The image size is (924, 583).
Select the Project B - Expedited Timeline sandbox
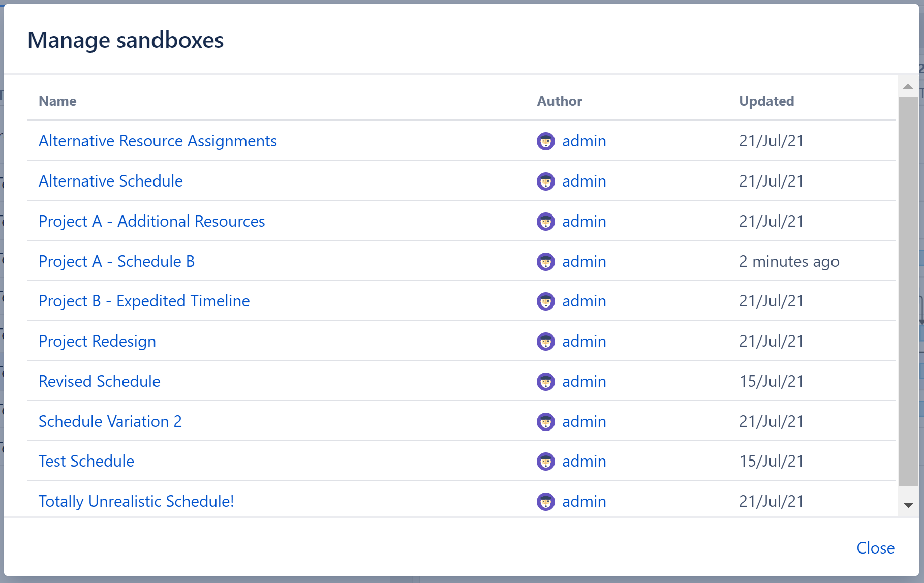[144, 301]
